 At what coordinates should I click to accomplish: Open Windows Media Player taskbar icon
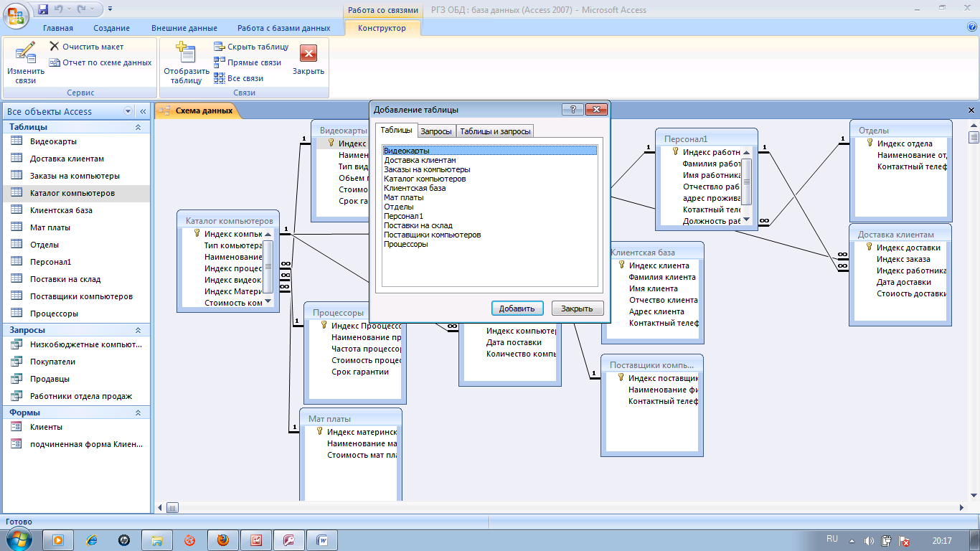[58, 540]
